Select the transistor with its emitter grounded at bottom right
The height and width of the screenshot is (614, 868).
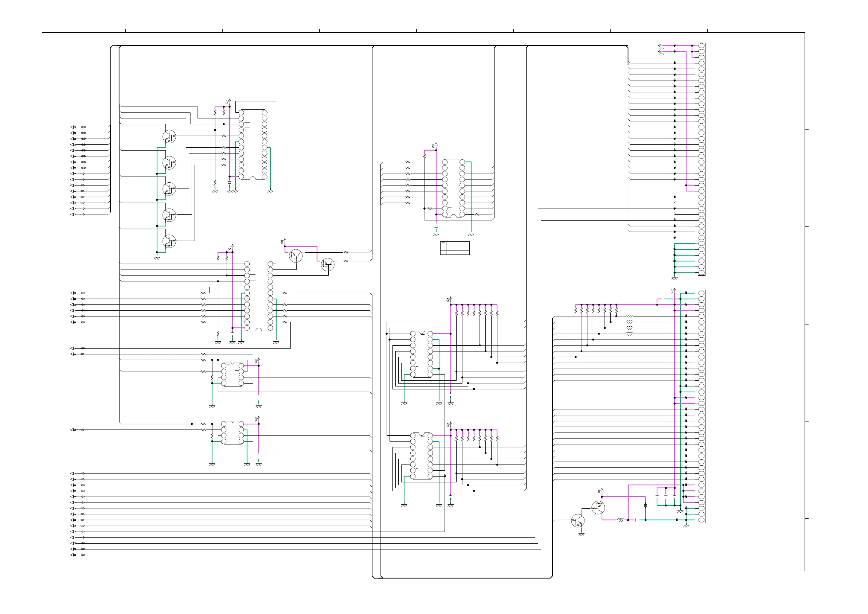(578, 521)
